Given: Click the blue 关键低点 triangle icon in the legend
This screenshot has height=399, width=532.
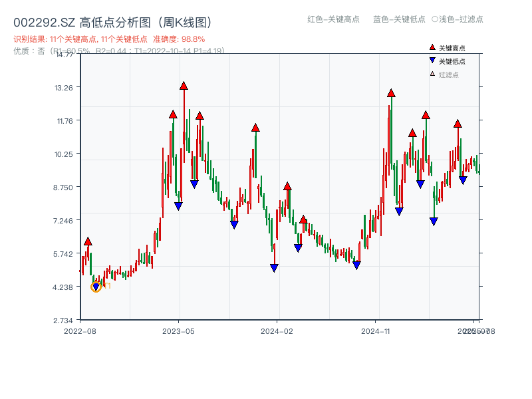Looking at the screenshot, I should tap(432, 61).
